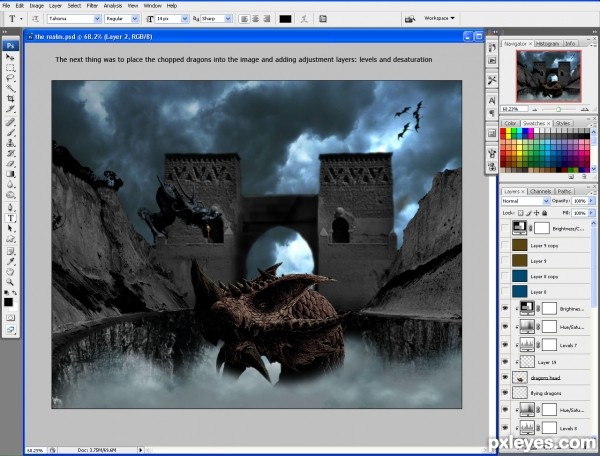Hide the dragons head layer
The width and height of the screenshot is (600, 456).
505,377
